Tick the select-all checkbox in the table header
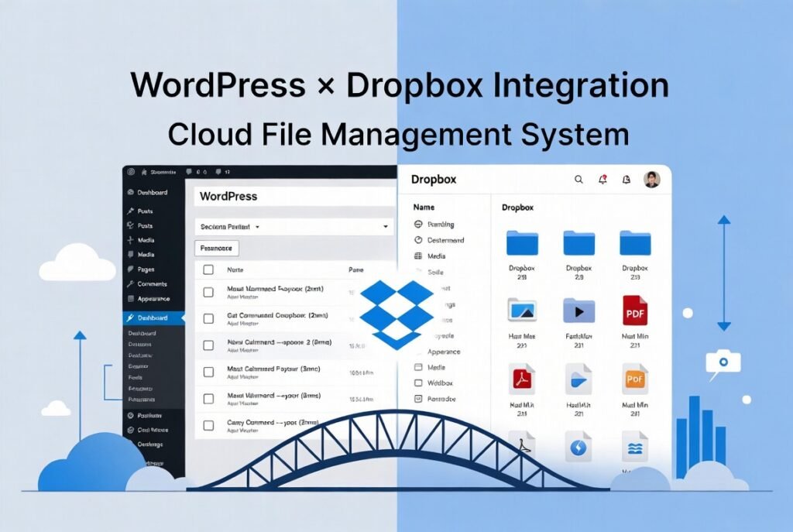The height and width of the screenshot is (532, 793). [208, 269]
